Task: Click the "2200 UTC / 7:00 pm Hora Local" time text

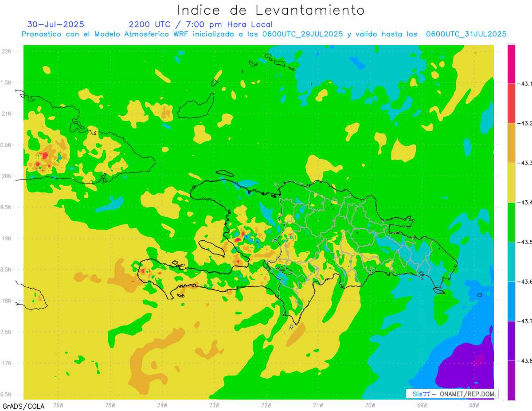Action: click(x=201, y=25)
